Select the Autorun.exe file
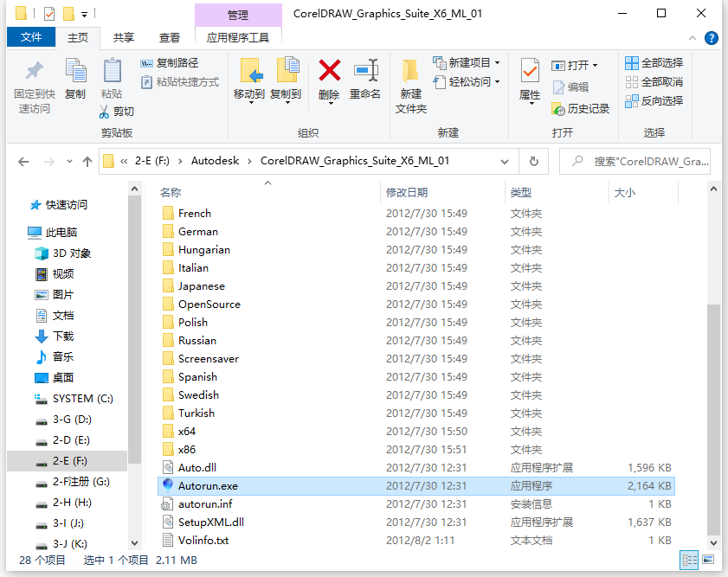Image resolution: width=728 pixels, height=577 pixels. pos(416,486)
